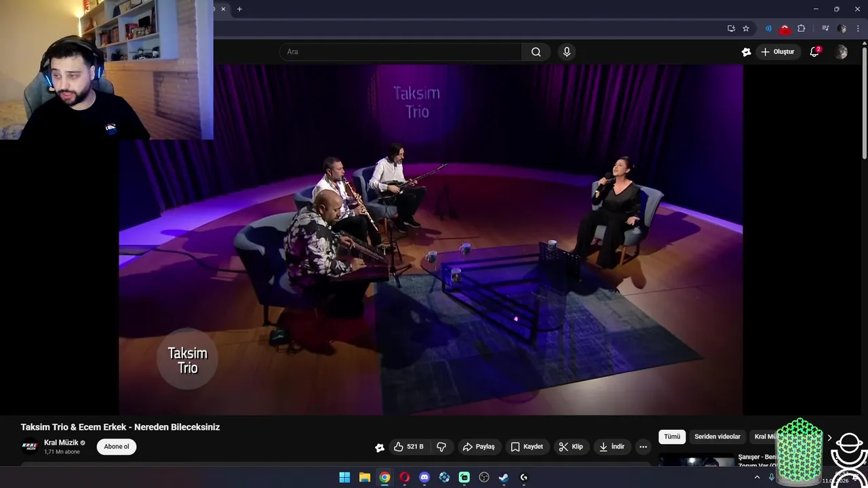Save the video with Kaydet
This screenshot has width=868, height=488.
click(x=527, y=447)
